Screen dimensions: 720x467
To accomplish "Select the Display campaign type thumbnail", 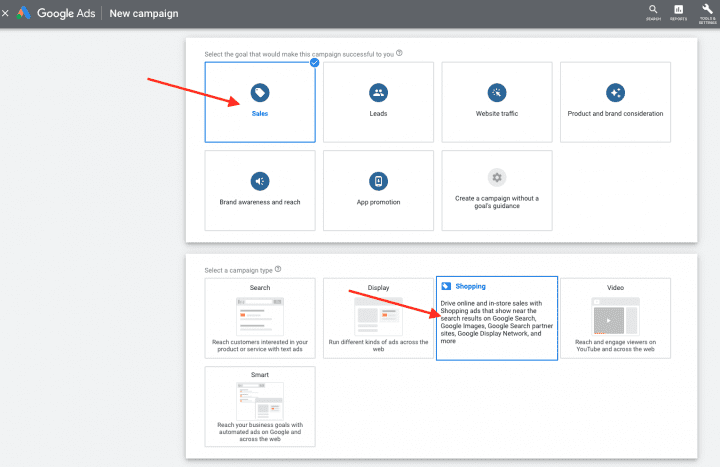I will [x=378, y=316].
